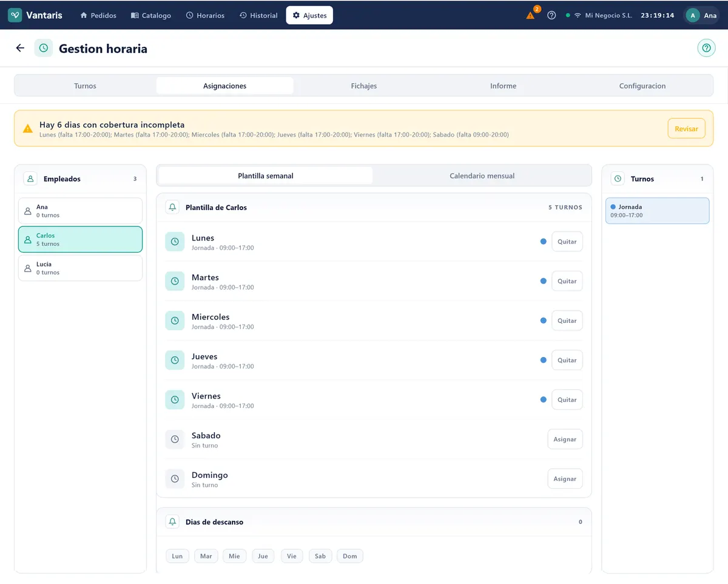
Task: Toggle Vie as a rest day
Action: click(x=292, y=555)
